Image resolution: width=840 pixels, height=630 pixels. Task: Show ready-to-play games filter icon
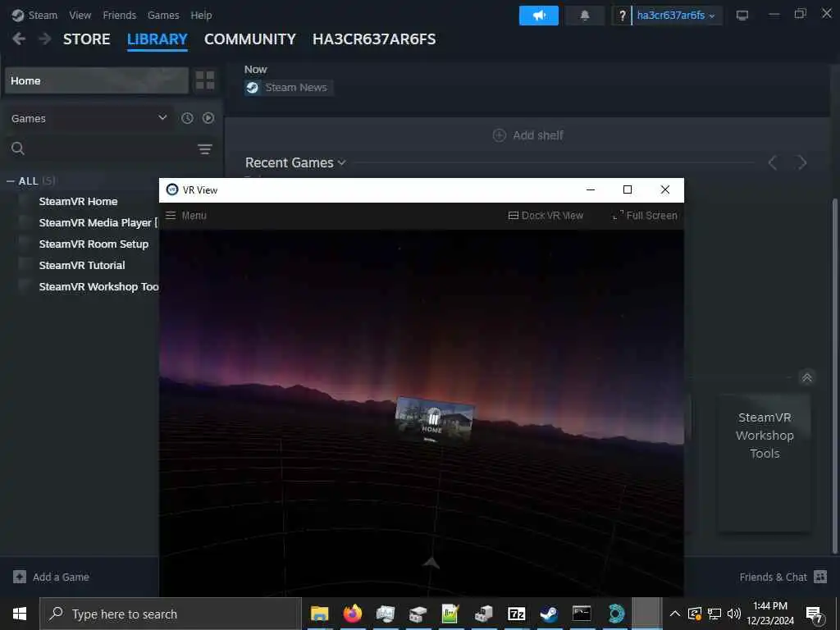(208, 118)
